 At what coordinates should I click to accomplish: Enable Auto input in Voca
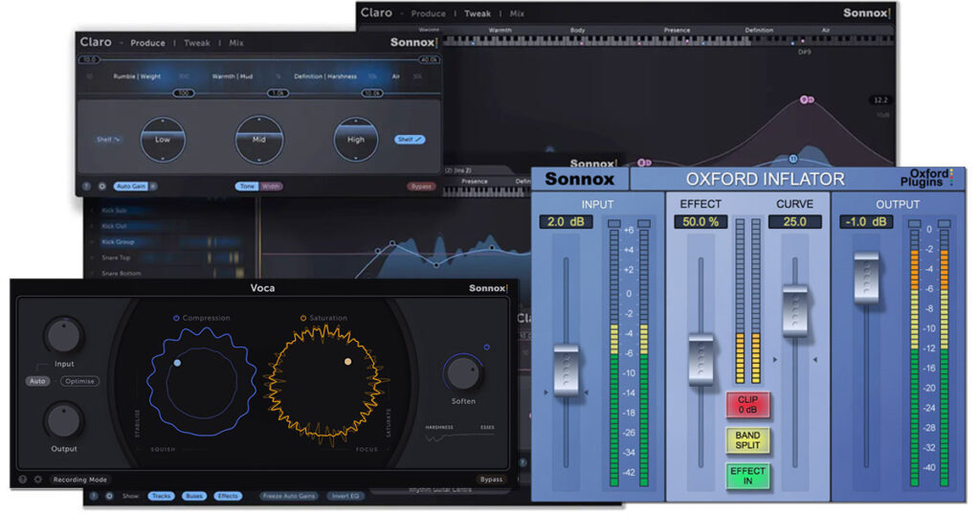(37, 381)
